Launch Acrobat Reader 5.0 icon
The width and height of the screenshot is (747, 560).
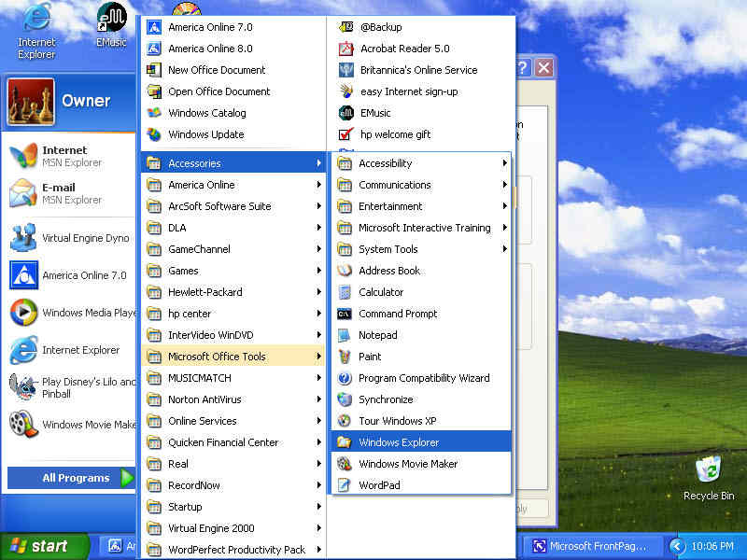click(345, 49)
